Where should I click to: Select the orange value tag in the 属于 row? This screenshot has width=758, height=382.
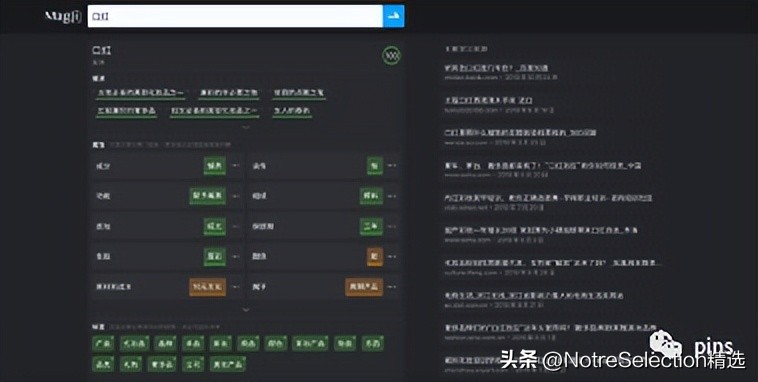[x=364, y=287]
